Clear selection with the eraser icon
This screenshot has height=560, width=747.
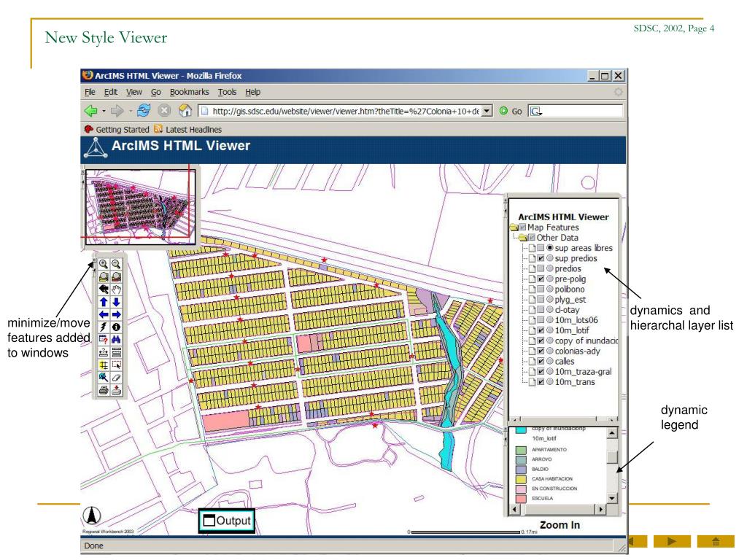(x=116, y=378)
